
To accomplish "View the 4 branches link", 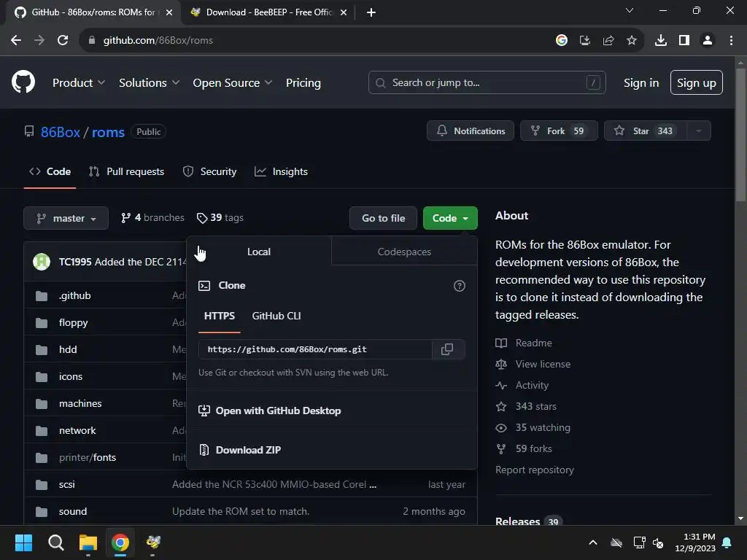I will point(152,217).
